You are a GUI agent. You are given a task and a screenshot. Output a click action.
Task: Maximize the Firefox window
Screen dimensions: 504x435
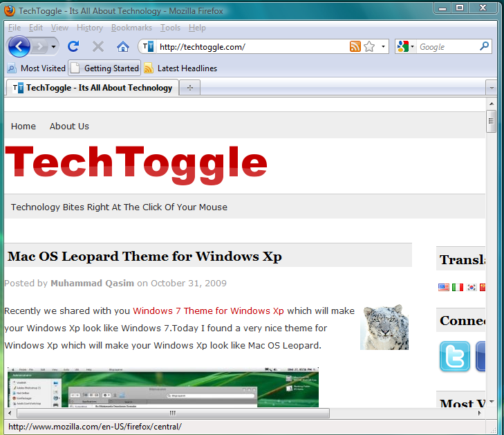(460, 8)
